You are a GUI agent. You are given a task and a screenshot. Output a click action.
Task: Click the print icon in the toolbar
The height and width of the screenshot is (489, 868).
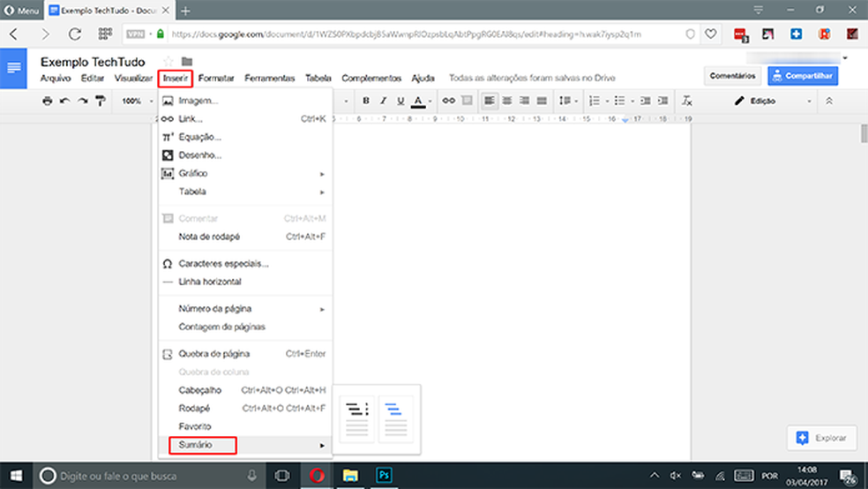[x=48, y=101]
